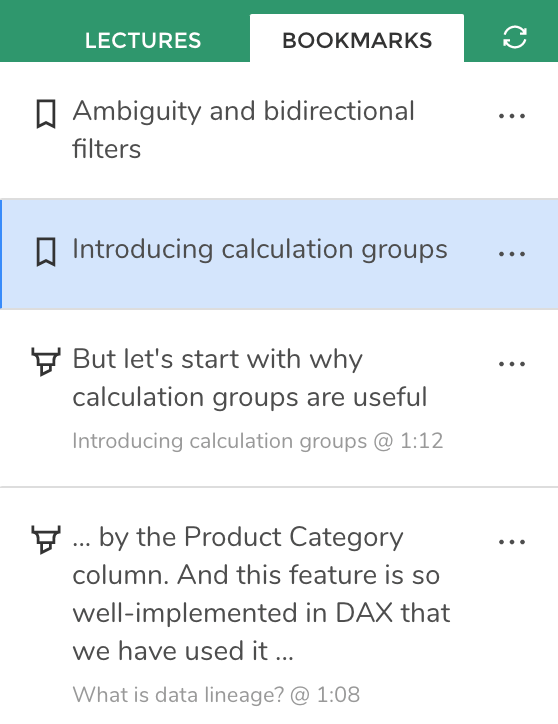Click the refresh sync icon in header
The width and height of the screenshot is (558, 724).
(x=515, y=37)
